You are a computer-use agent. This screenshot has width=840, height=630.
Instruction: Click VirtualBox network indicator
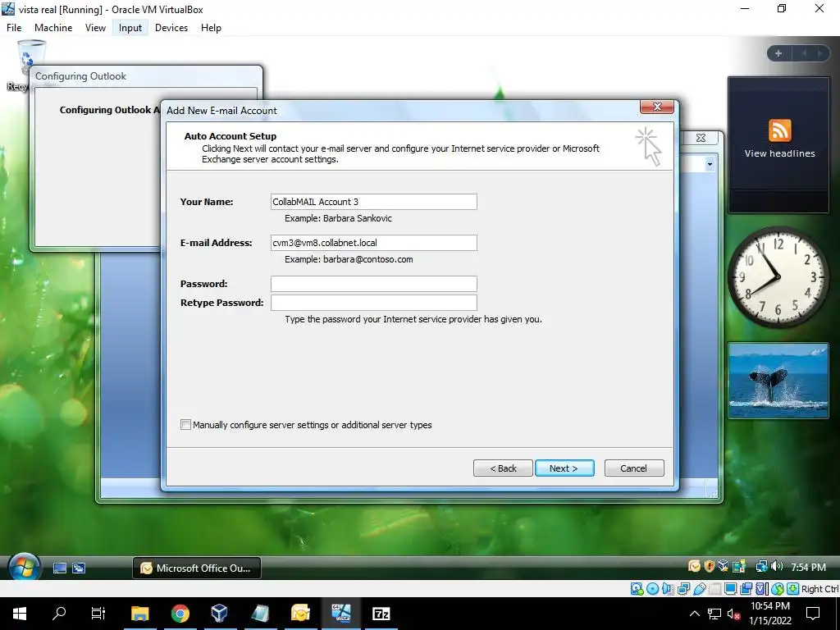(683, 589)
